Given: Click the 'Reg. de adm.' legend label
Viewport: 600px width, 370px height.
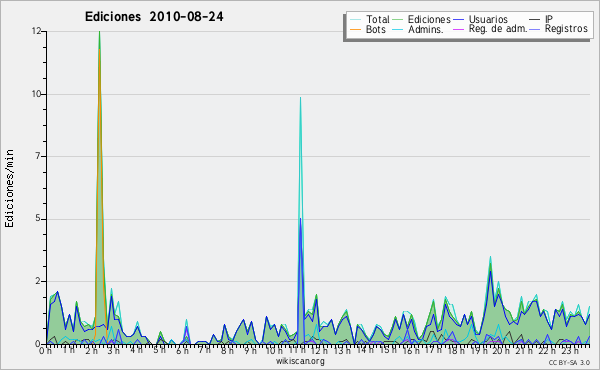Looking at the screenshot, I should click(x=498, y=29).
